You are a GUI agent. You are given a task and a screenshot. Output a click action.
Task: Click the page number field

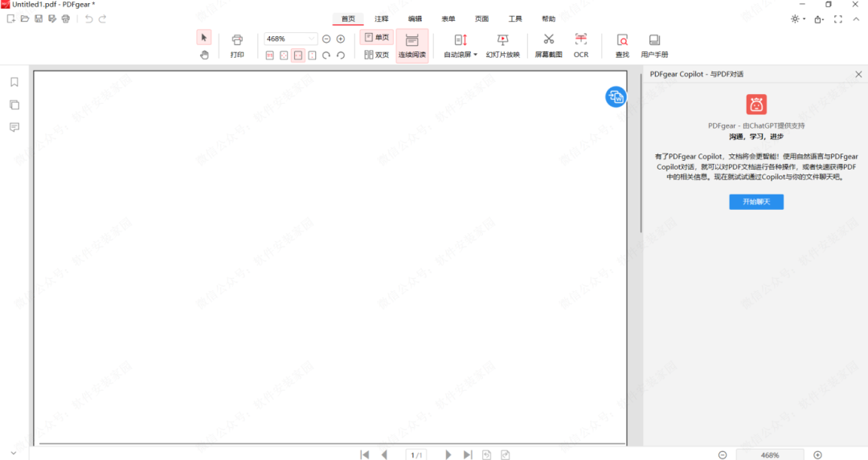[416, 455]
